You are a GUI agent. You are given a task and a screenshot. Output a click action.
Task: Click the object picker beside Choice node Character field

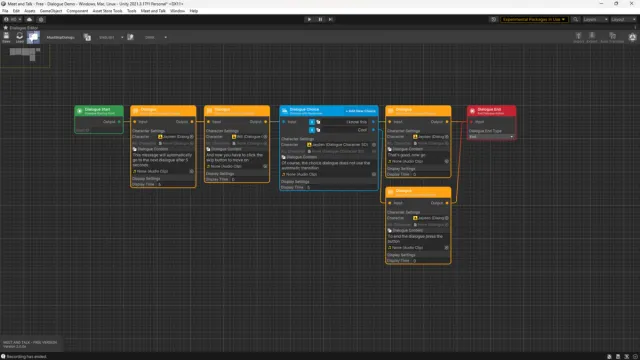pos(374,145)
